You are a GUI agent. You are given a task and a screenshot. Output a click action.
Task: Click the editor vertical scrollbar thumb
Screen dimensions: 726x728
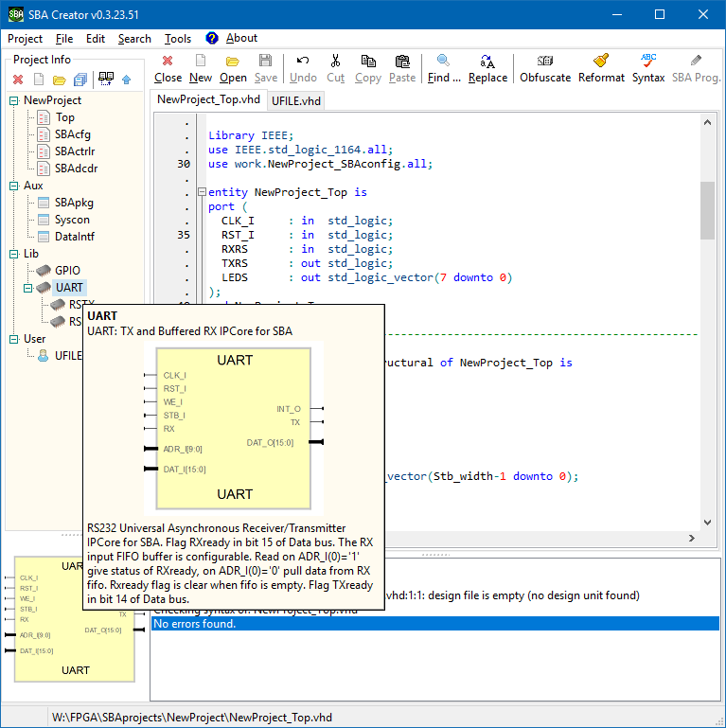point(707,210)
